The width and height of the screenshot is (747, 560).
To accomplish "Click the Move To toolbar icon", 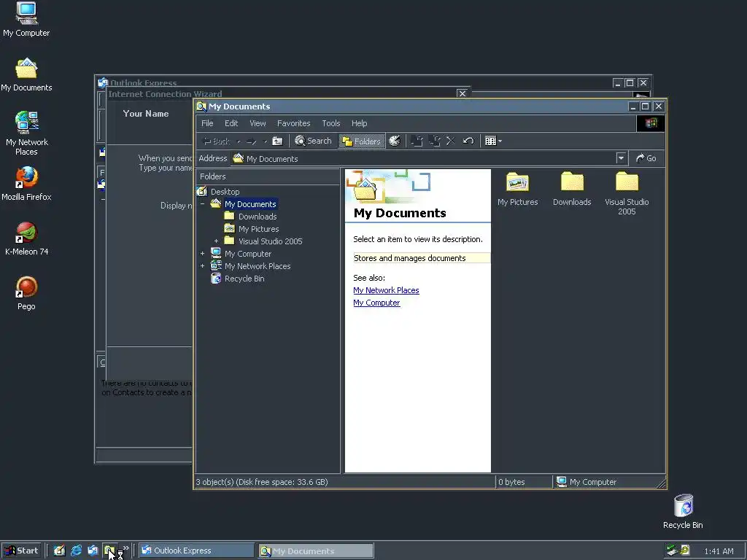I will (x=417, y=141).
